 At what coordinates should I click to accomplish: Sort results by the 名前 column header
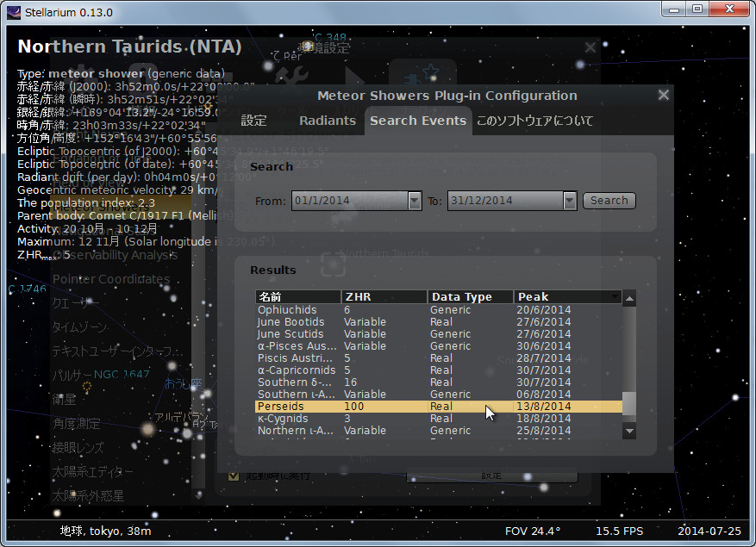coord(298,296)
